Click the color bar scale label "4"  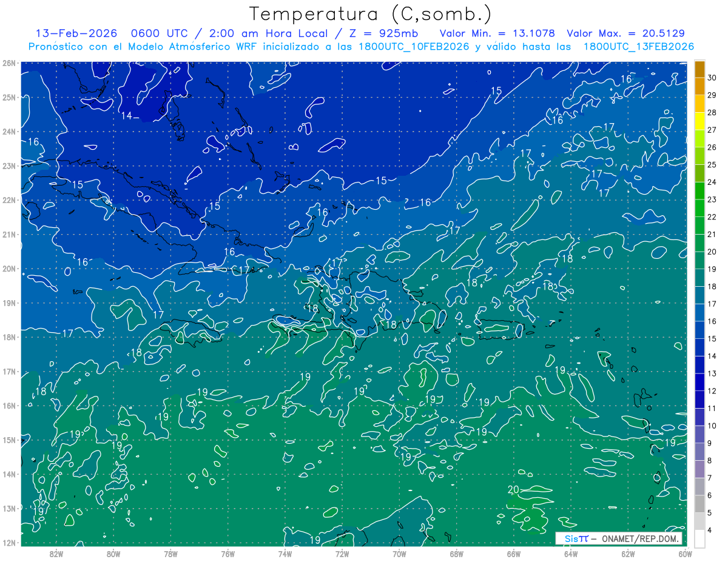pos(710,530)
